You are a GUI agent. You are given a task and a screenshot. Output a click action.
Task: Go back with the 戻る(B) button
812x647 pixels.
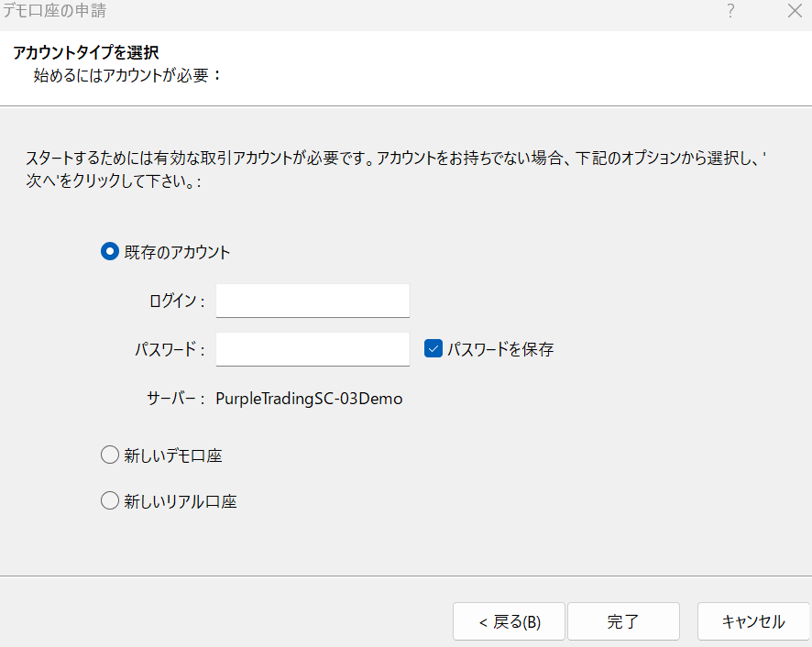coord(509,621)
